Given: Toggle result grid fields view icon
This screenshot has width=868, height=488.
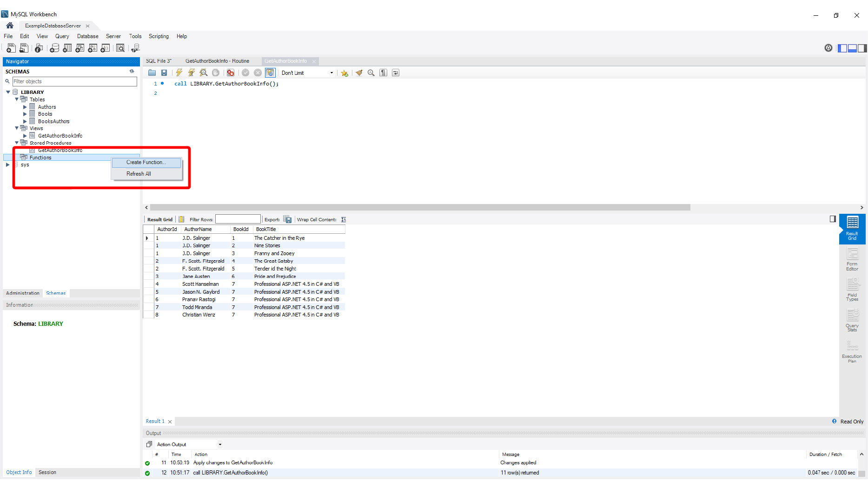Looking at the screenshot, I should pos(181,219).
